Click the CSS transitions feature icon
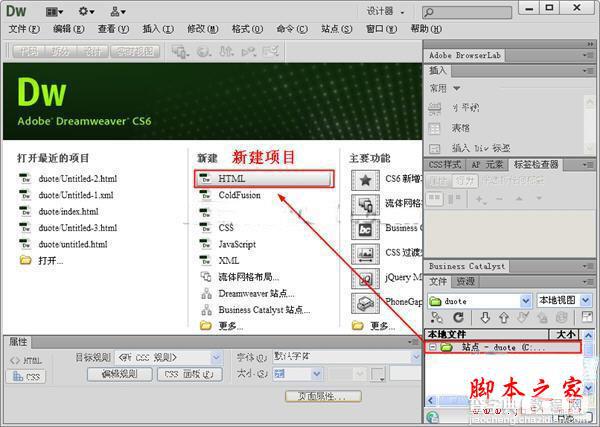This screenshot has width=600, height=427. point(365,253)
